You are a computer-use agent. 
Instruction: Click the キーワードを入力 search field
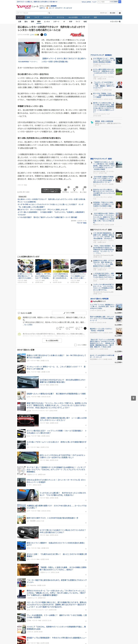click(x=32, y=13)
